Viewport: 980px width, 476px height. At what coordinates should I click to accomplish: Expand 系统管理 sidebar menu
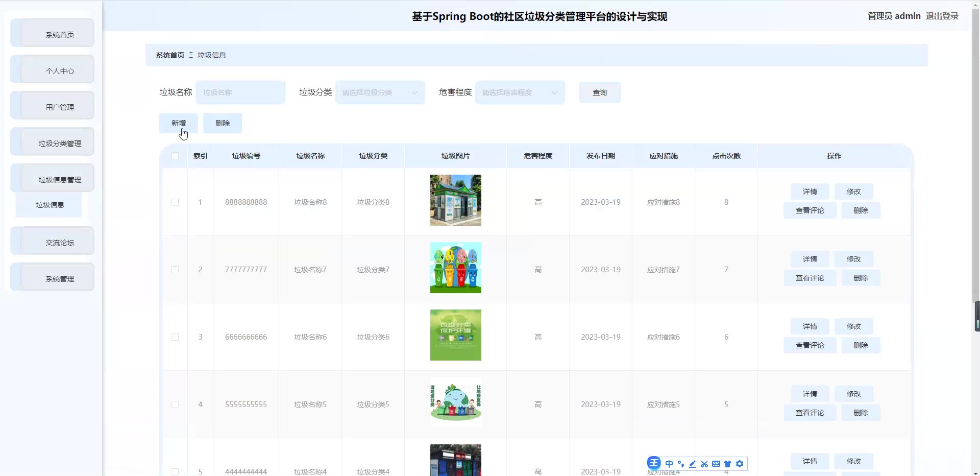[53, 277]
